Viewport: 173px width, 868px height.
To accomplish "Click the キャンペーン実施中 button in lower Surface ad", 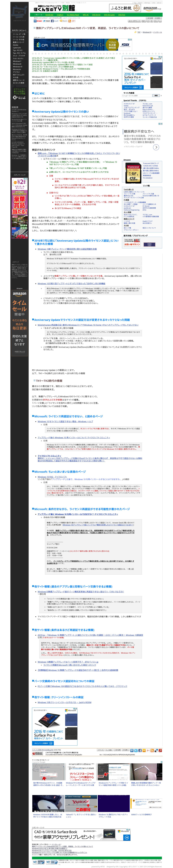I will [x=43, y=743].
